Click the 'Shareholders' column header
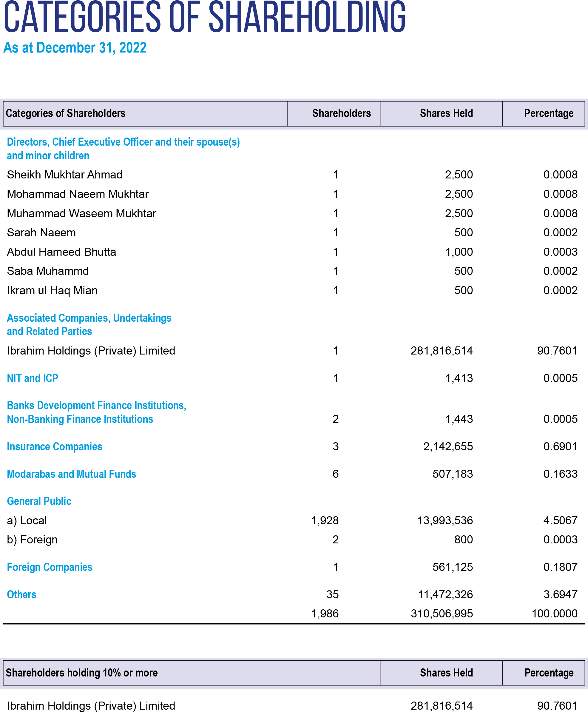 tap(341, 113)
